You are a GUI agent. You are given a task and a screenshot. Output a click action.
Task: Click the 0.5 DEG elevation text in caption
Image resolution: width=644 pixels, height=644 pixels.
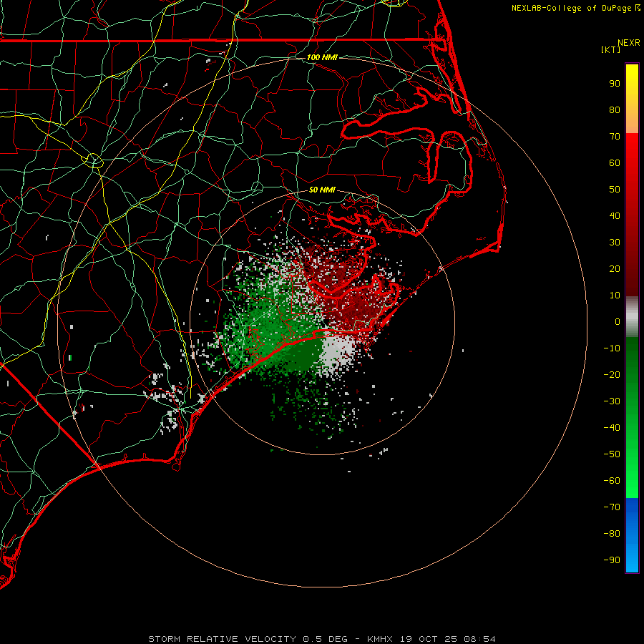pyautogui.click(x=326, y=639)
